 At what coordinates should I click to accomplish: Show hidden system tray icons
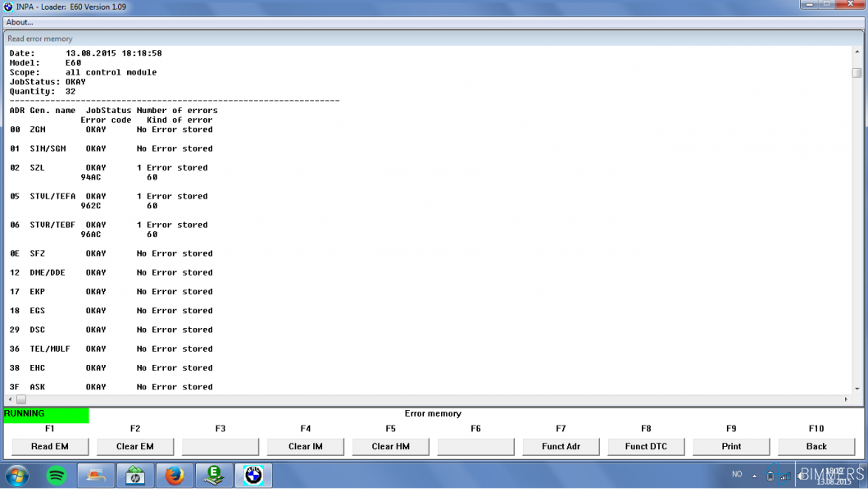click(755, 476)
